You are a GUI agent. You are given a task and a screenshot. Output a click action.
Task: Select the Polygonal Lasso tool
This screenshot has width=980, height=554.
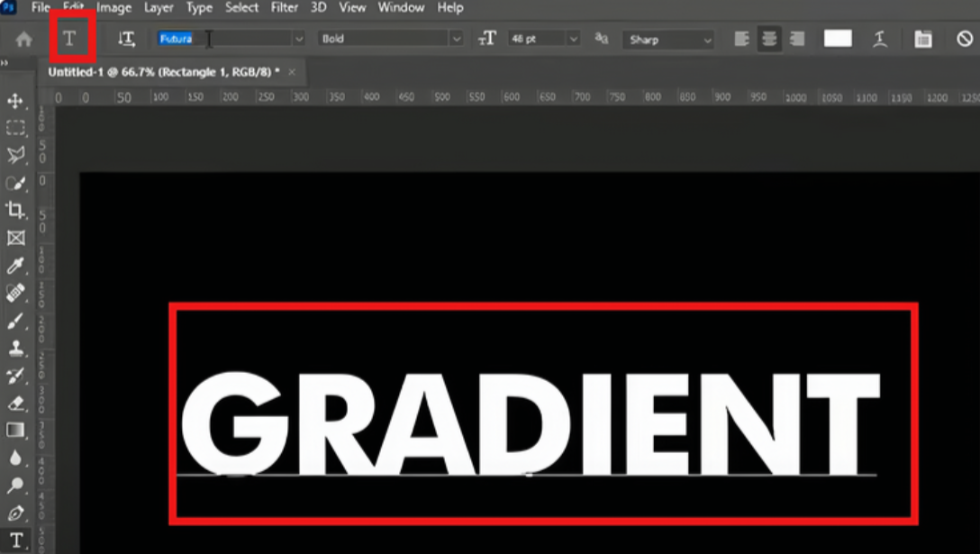[15, 154]
